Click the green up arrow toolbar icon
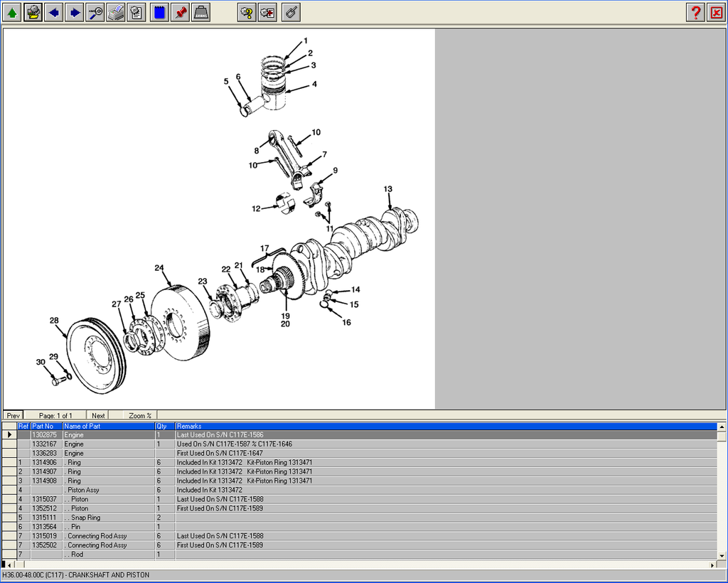Image resolution: width=728 pixels, height=583 pixels. click(x=12, y=12)
